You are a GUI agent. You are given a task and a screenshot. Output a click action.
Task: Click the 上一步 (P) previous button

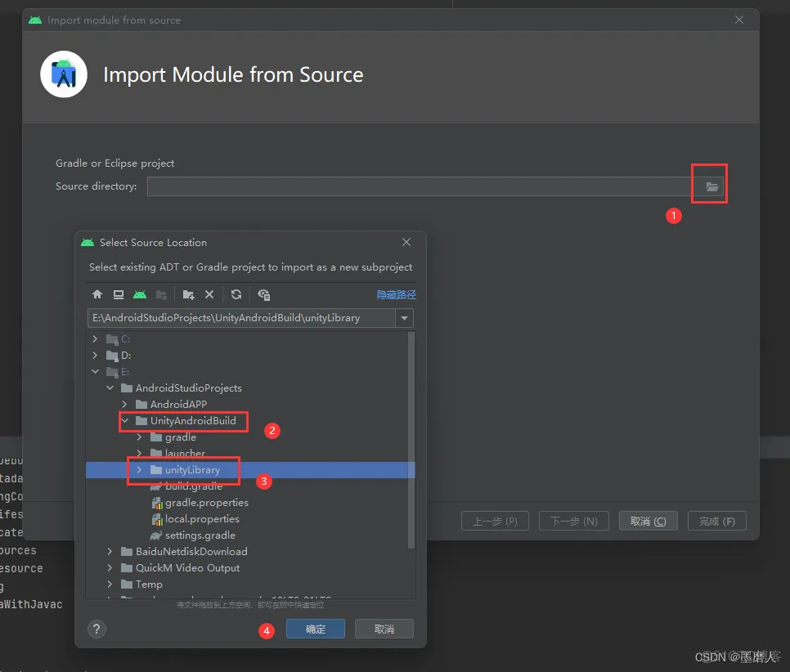pos(495,521)
